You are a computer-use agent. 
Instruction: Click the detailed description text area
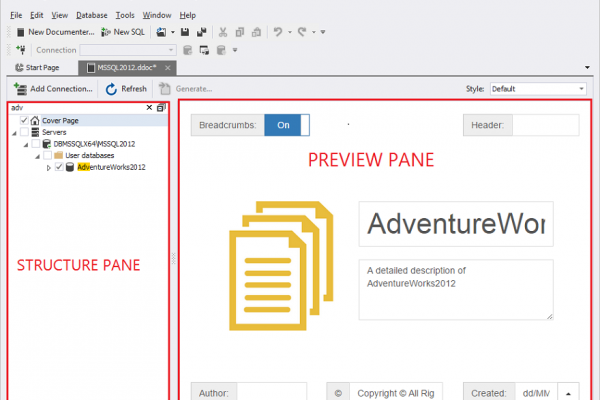(456, 290)
